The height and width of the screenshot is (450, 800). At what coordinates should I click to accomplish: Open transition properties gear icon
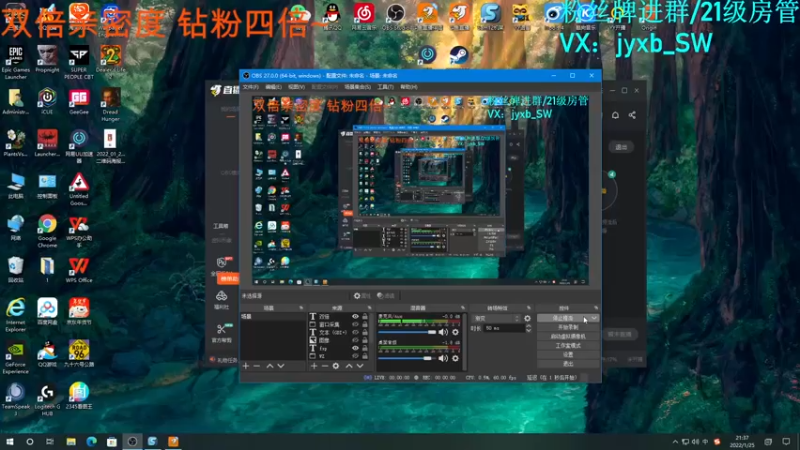tap(527, 318)
